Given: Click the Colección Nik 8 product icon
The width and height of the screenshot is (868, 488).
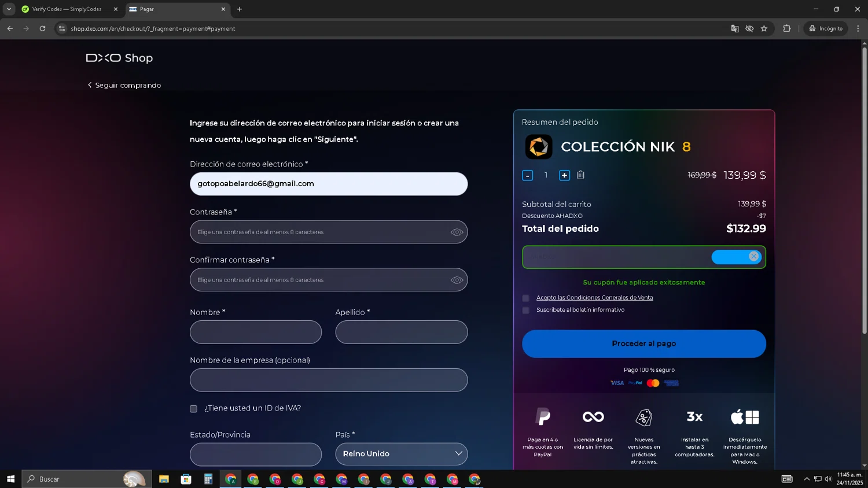Looking at the screenshot, I should (x=539, y=147).
